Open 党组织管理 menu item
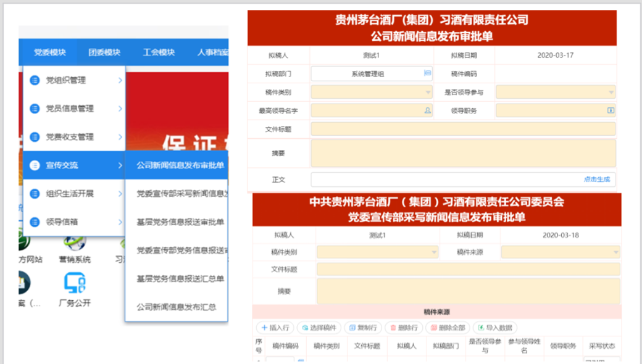642x364 pixels. click(x=74, y=80)
